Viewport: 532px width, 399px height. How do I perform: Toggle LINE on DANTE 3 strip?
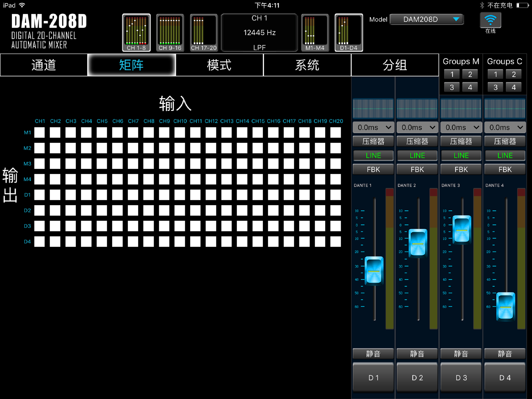pyautogui.click(x=461, y=155)
